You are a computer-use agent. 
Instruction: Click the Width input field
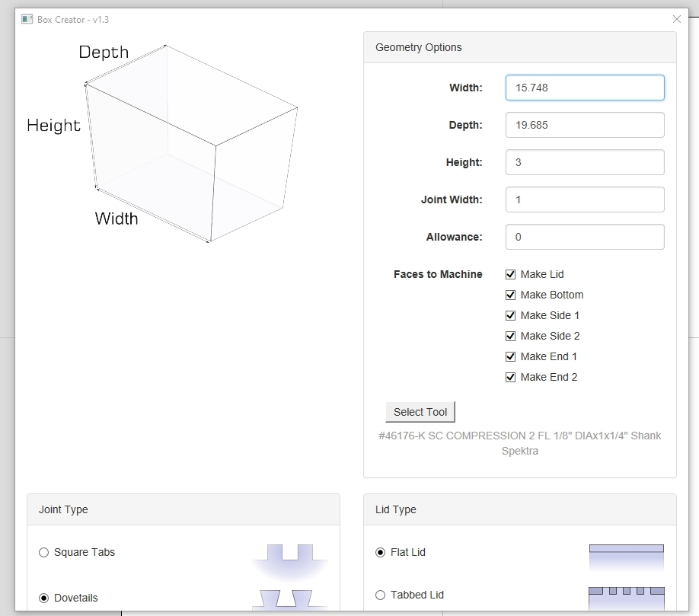(584, 88)
